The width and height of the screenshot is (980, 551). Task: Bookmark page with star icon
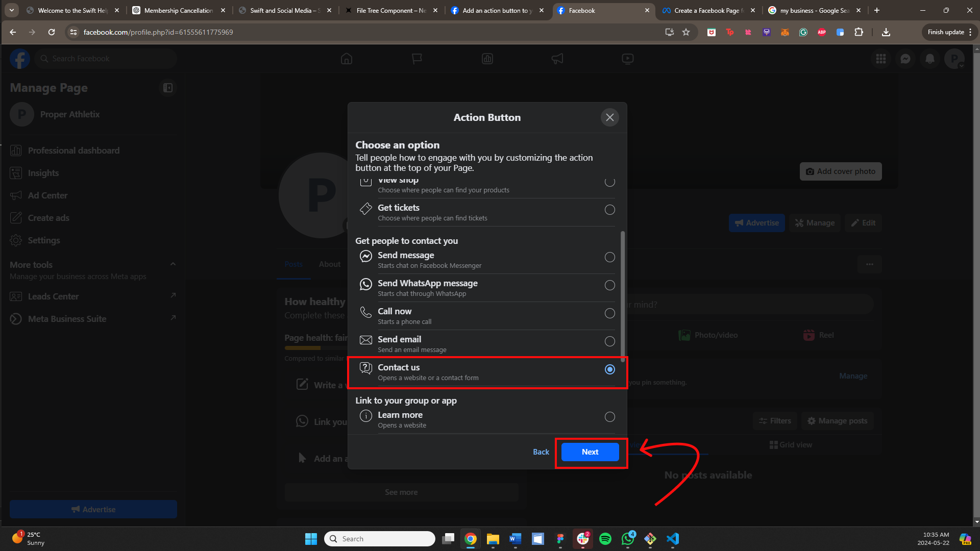[x=686, y=32]
